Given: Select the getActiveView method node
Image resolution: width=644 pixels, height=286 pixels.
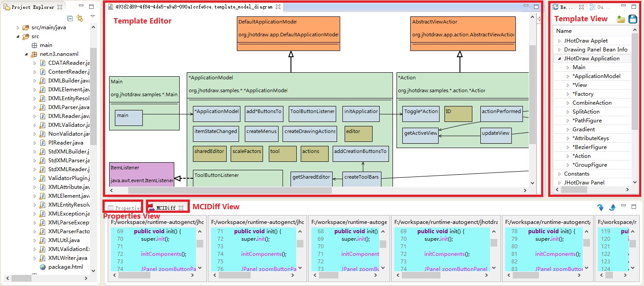Looking at the screenshot, I should [x=420, y=136].
